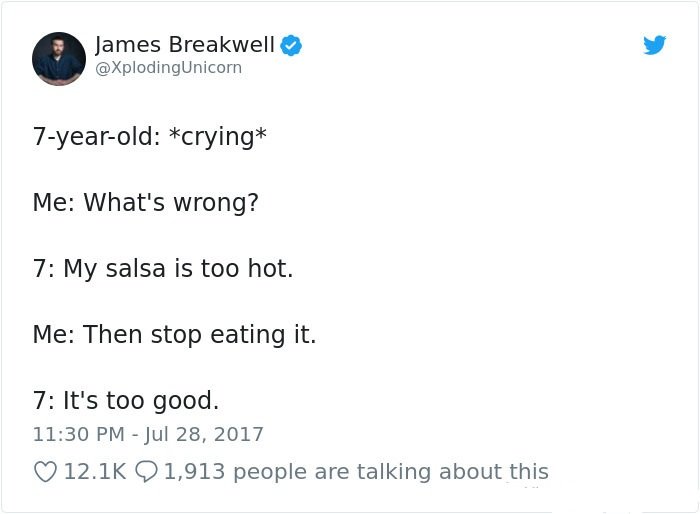
Task: Click the line '7: It's too good.'
Action: [126, 400]
